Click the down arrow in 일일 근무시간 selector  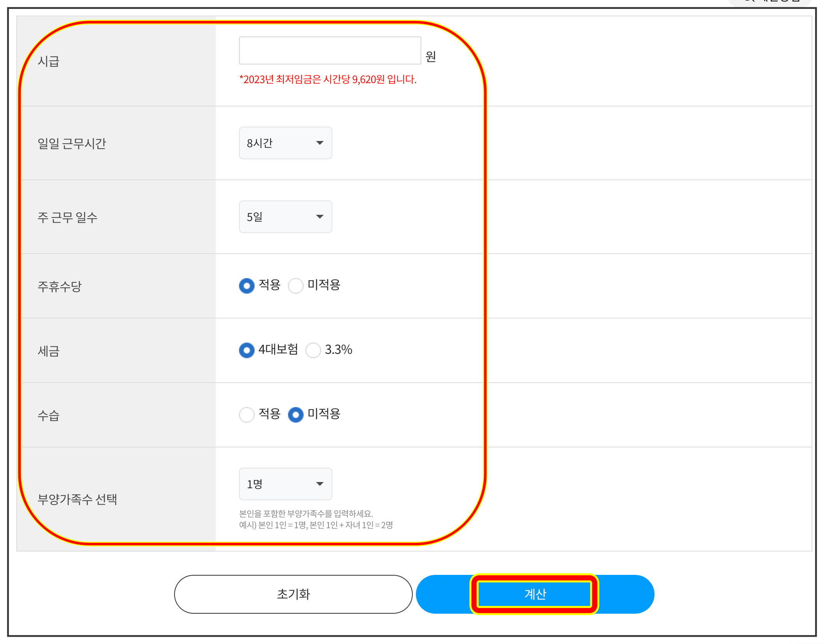319,143
